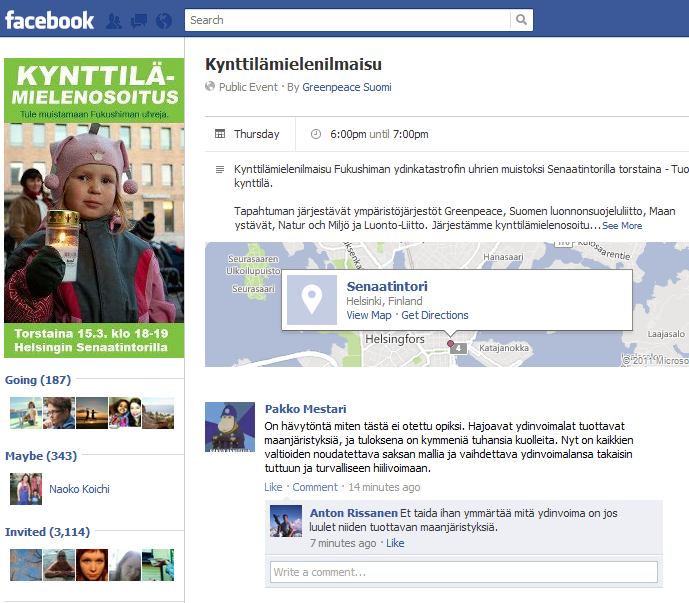Click the 14 minutes ago timestamp
This screenshot has width=689, height=603.
click(x=384, y=487)
